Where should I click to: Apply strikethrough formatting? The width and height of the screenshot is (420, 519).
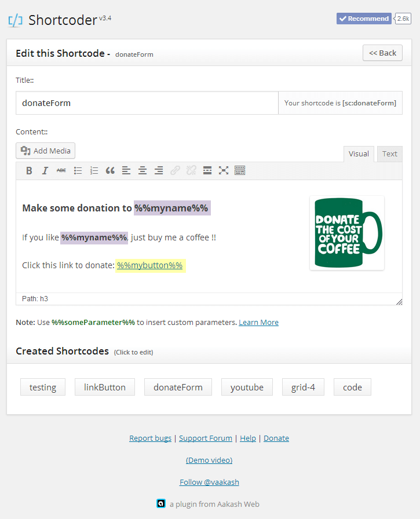pyautogui.click(x=61, y=170)
